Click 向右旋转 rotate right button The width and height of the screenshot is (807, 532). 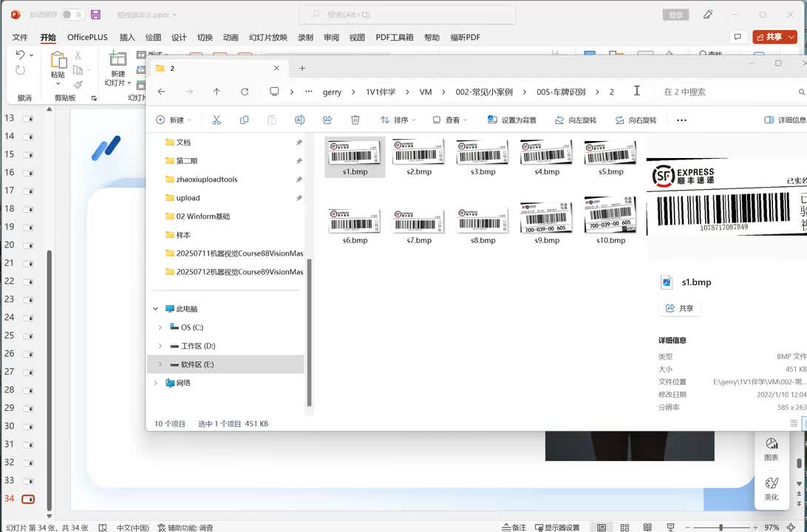pyautogui.click(x=636, y=120)
